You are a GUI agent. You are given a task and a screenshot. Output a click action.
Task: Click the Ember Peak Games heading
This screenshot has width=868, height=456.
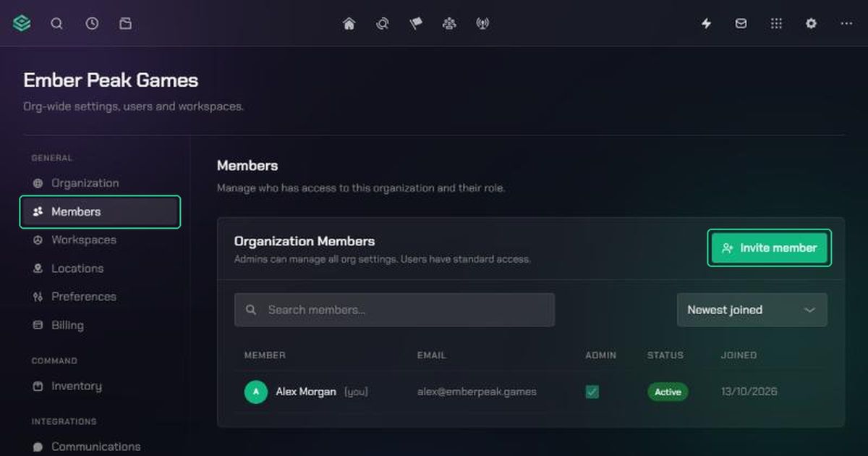pyautogui.click(x=111, y=80)
